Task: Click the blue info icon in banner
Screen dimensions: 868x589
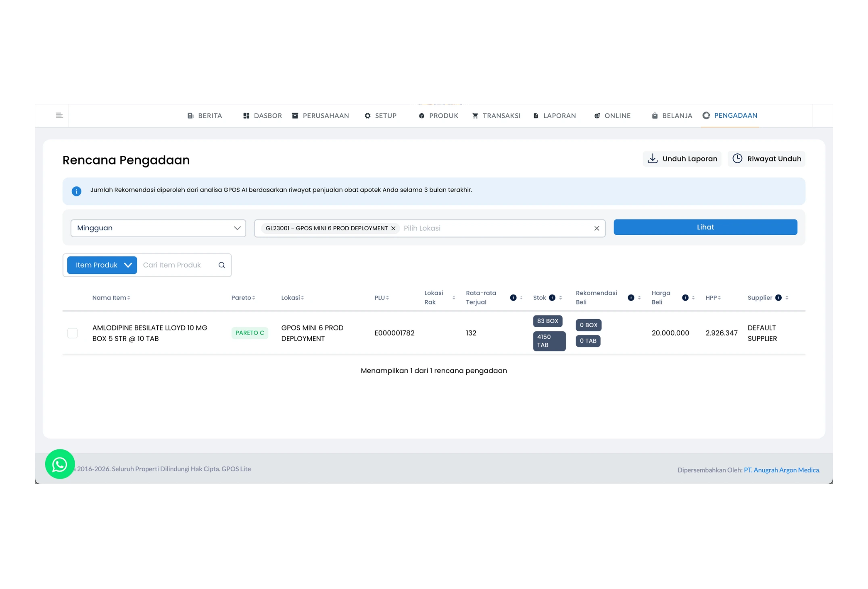Action: point(76,191)
